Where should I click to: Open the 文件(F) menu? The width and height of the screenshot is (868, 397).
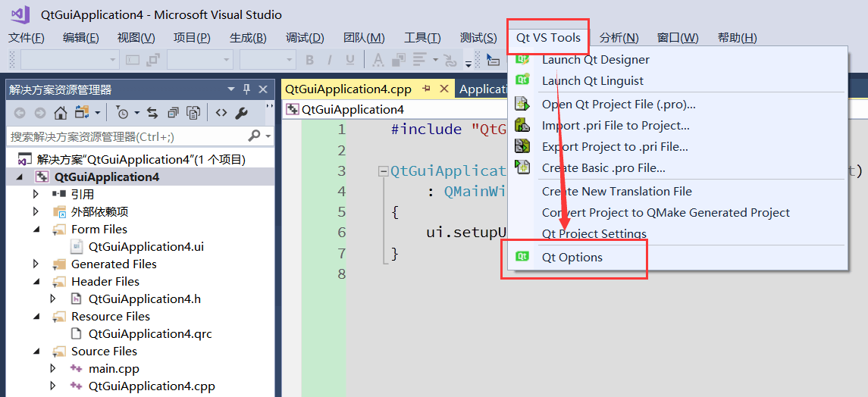[x=27, y=38]
